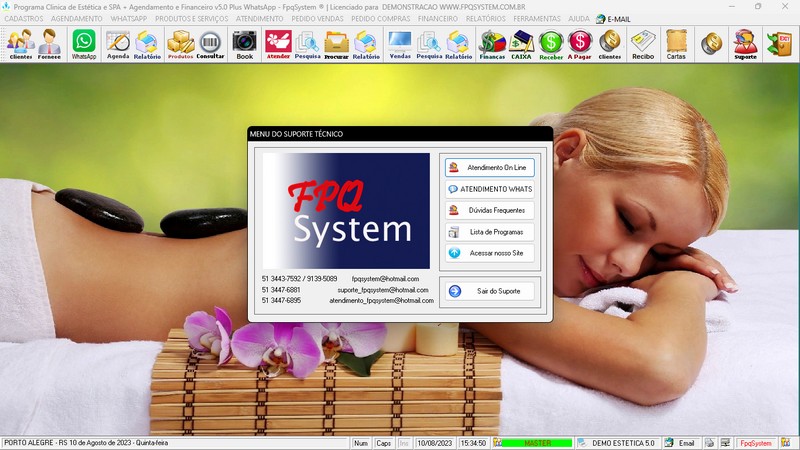800x450 pixels.
Task: Click the unlabeled gold coin icon before Suporte
Action: (711, 44)
